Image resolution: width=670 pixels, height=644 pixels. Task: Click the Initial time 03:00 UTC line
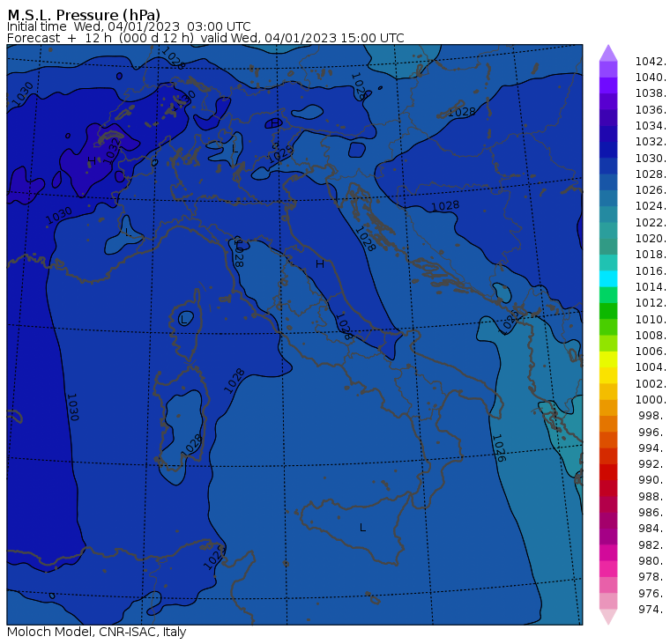(x=129, y=26)
